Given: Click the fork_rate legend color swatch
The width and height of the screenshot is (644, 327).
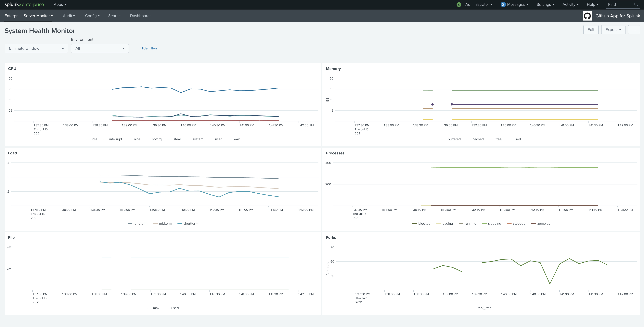Looking at the screenshot, I should (x=474, y=308).
